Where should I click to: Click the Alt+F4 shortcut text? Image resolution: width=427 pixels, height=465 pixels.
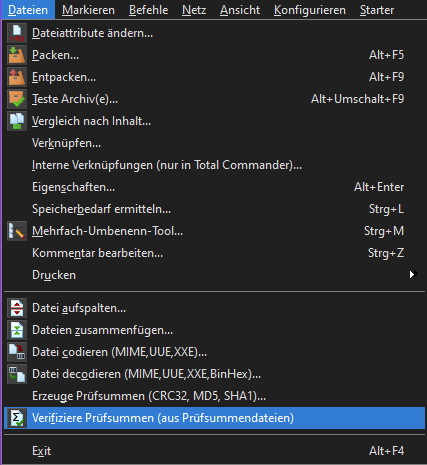386,451
